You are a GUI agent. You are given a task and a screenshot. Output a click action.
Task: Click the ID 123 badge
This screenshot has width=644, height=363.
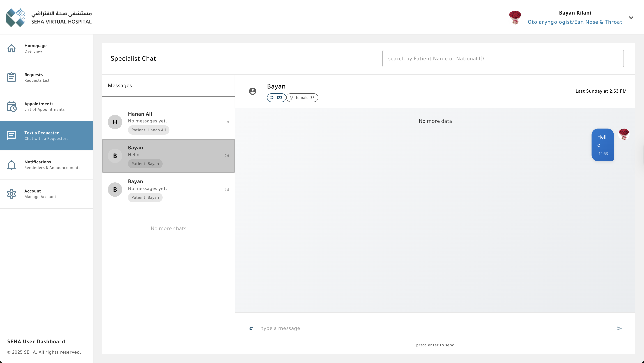[276, 98]
